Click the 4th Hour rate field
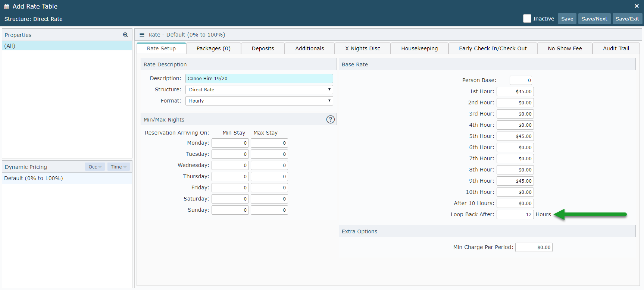 (515, 125)
